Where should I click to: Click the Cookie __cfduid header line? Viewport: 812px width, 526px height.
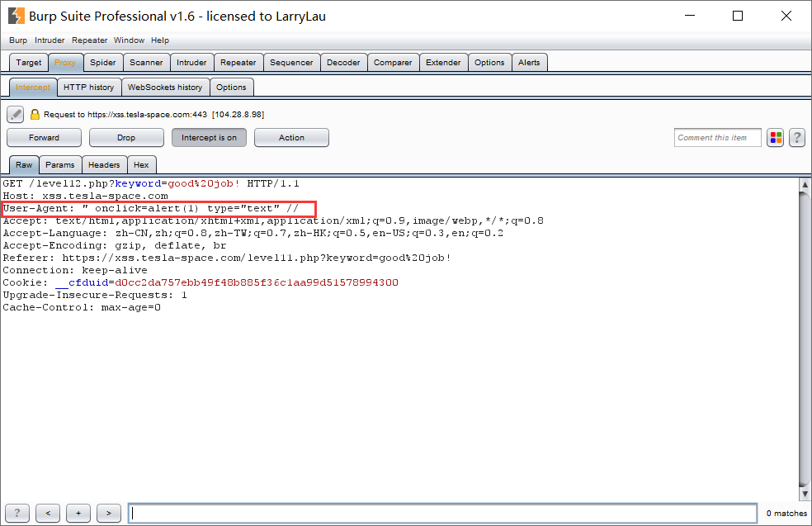201,283
